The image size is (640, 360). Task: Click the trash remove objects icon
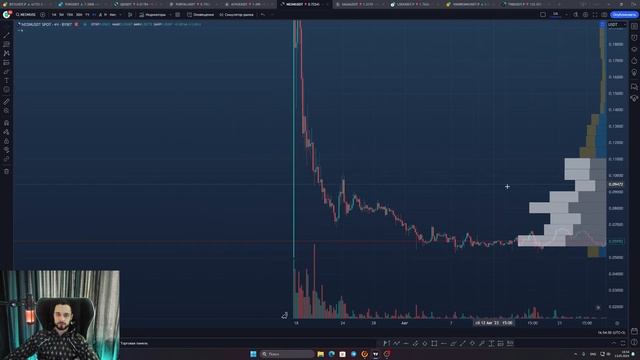pyautogui.click(x=7, y=171)
